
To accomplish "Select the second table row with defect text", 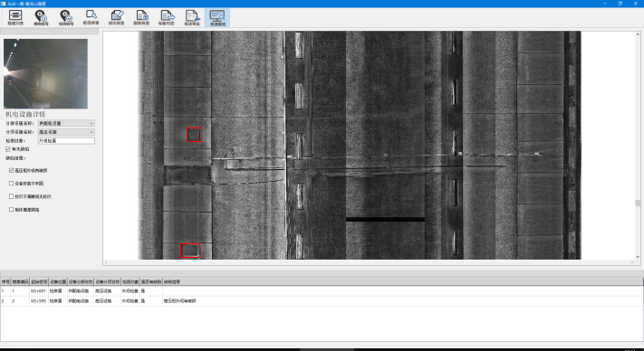I will pos(322,301).
